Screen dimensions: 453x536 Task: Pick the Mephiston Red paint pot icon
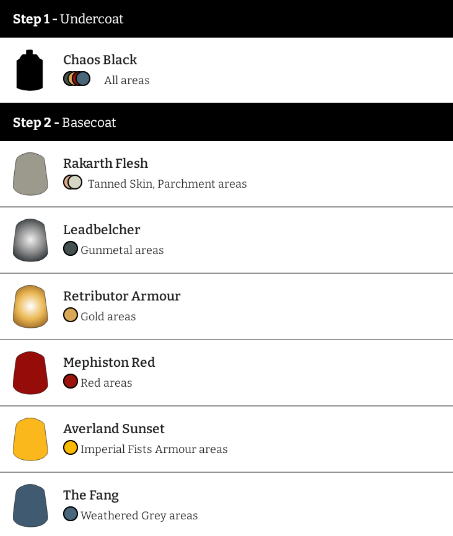(x=30, y=373)
